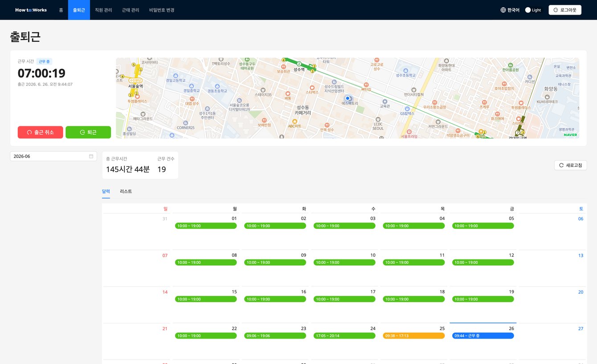Click the globe icon beside 한국어
The width and height of the screenshot is (597, 364).
pos(503,10)
